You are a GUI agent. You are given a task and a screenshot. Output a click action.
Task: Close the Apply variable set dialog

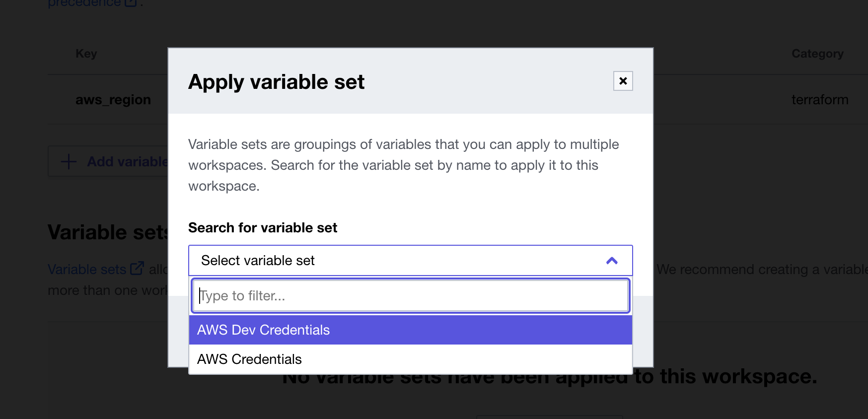[x=623, y=81]
